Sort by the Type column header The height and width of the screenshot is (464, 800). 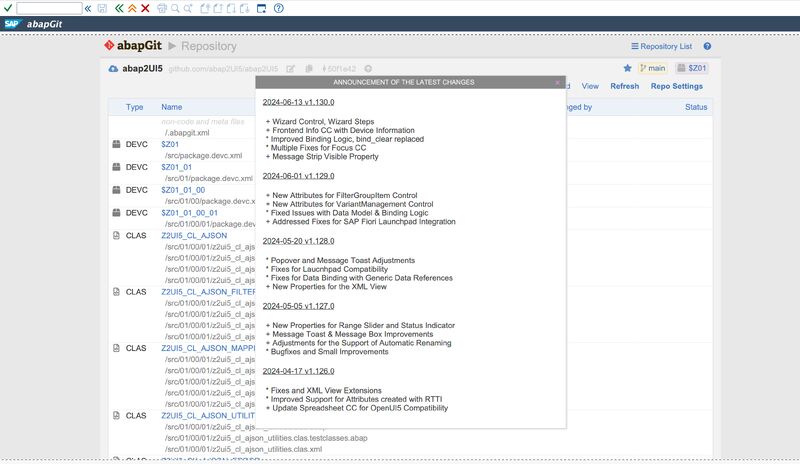[x=134, y=107]
